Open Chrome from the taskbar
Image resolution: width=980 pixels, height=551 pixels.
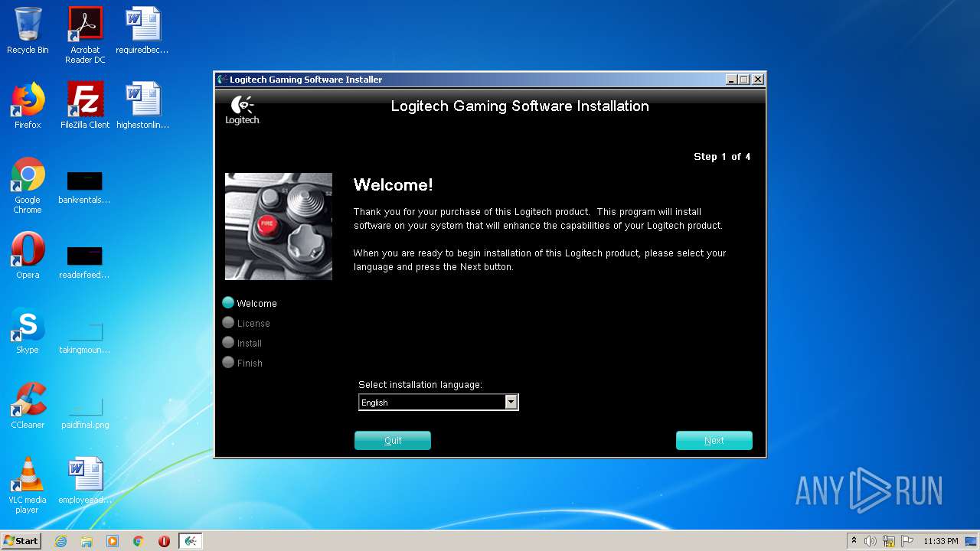(x=139, y=541)
